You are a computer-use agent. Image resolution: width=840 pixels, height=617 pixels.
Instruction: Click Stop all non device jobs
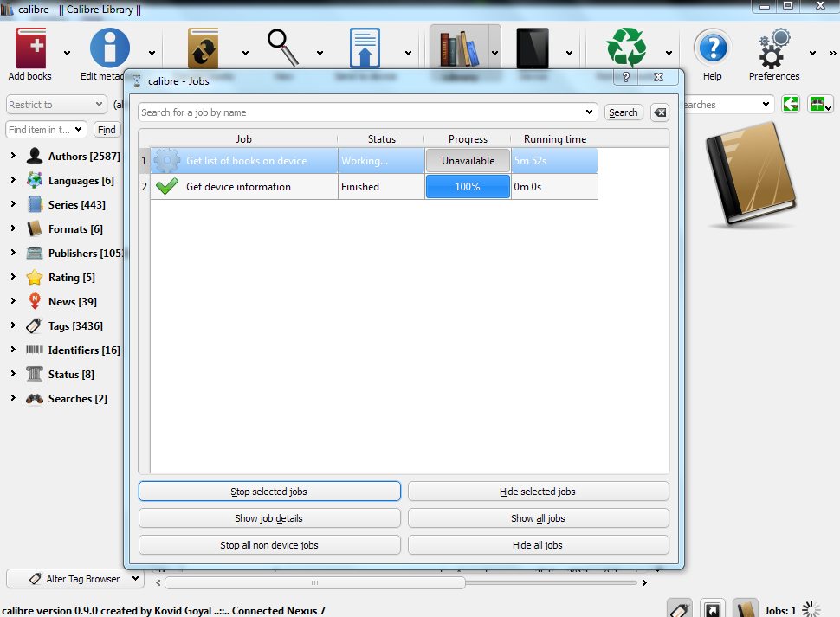coord(269,545)
